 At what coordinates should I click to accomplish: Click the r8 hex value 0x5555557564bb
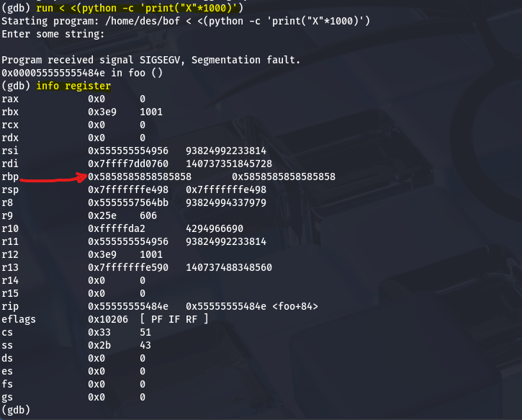pos(128,202)
